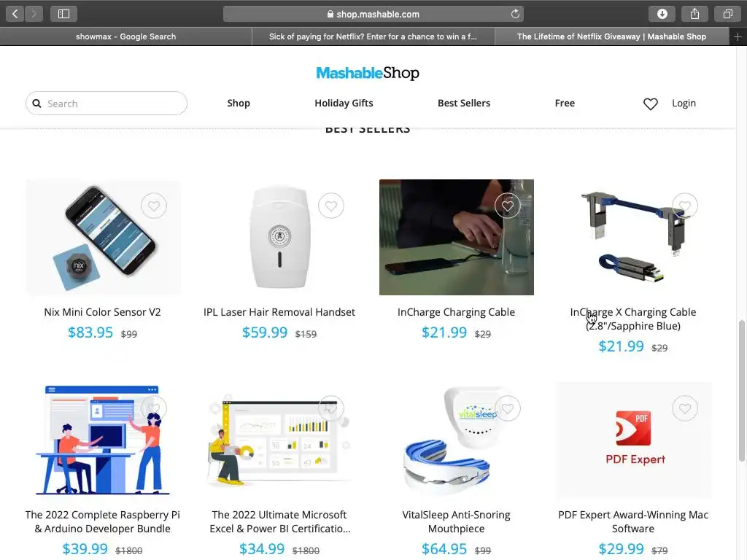Click the page vertical scrollbar thumb

click(x=741, y=391)
